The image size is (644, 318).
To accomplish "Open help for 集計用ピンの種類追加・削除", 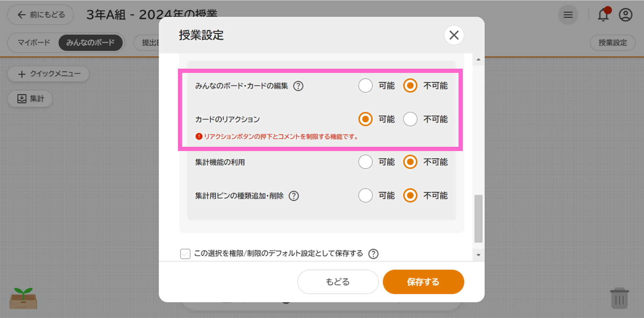I will point(294,196).
